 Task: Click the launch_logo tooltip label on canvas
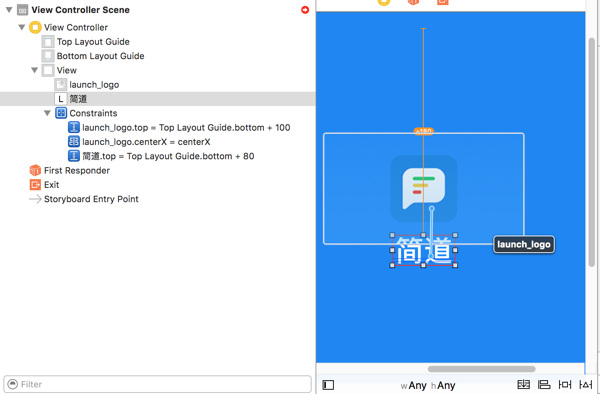[523, 244]
